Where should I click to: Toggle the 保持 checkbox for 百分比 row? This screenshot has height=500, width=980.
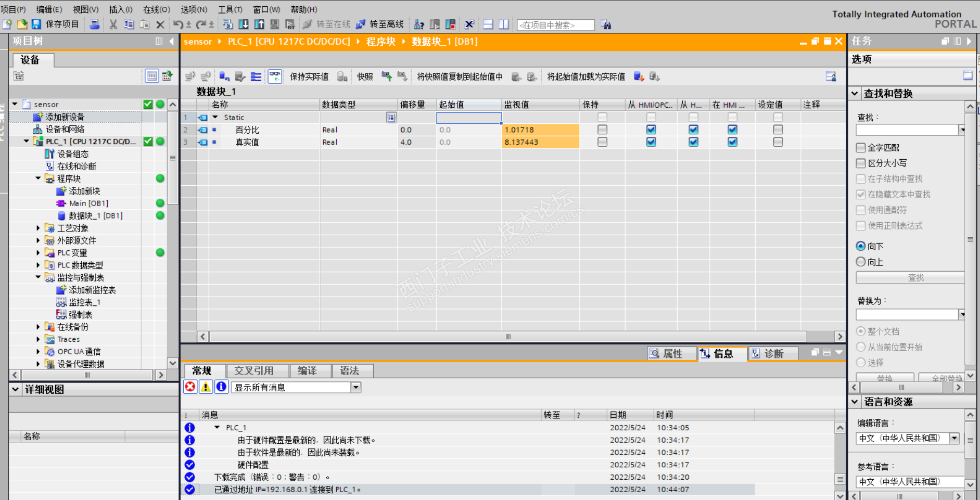[602, 130]
